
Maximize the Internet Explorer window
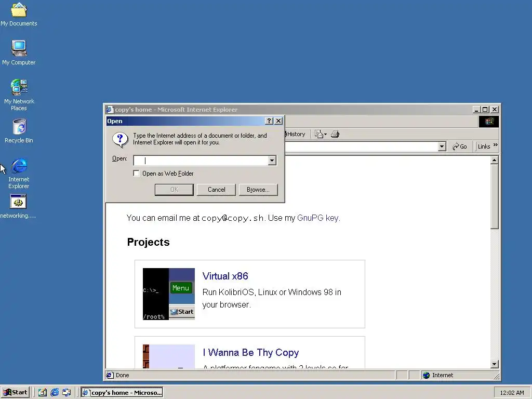(485, 109)
